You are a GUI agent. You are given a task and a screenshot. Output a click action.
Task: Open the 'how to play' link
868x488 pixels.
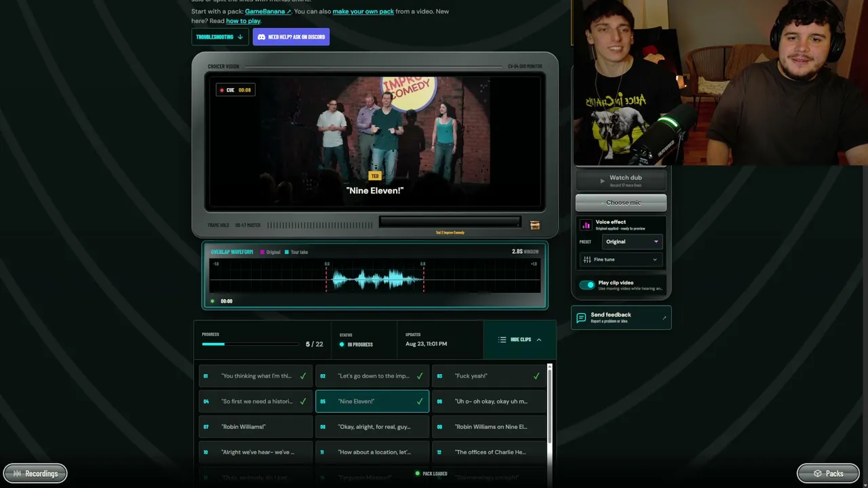coord(243,21)
